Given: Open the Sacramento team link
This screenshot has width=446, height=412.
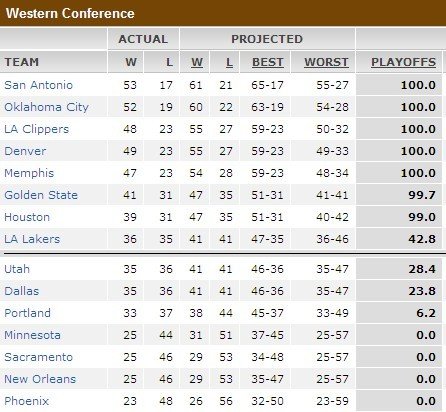Looking at the screenshot, I should (x=38, y=357).
